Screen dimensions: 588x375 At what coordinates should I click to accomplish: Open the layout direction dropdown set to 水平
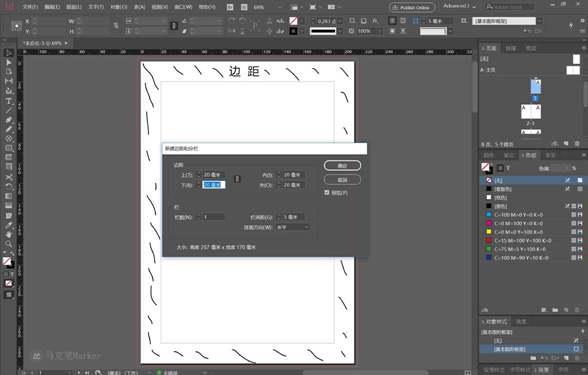tap(293, 227)
